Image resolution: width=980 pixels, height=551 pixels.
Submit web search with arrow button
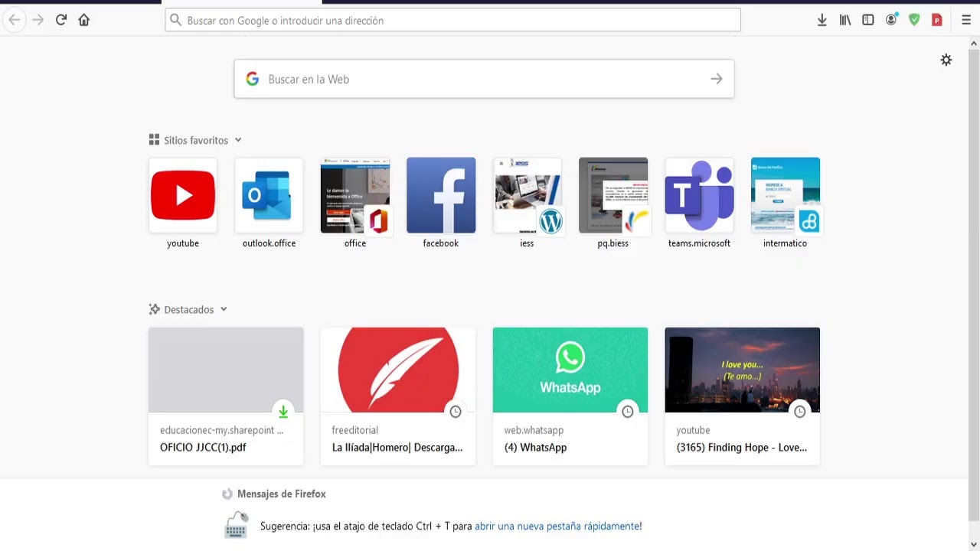(x=717, y=79)
